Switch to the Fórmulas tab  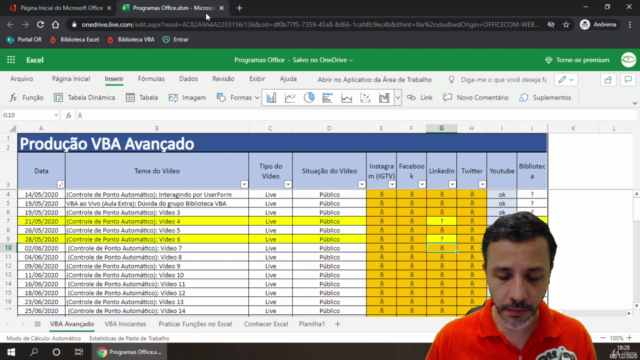pyautogui.click(x=151, y=79)
